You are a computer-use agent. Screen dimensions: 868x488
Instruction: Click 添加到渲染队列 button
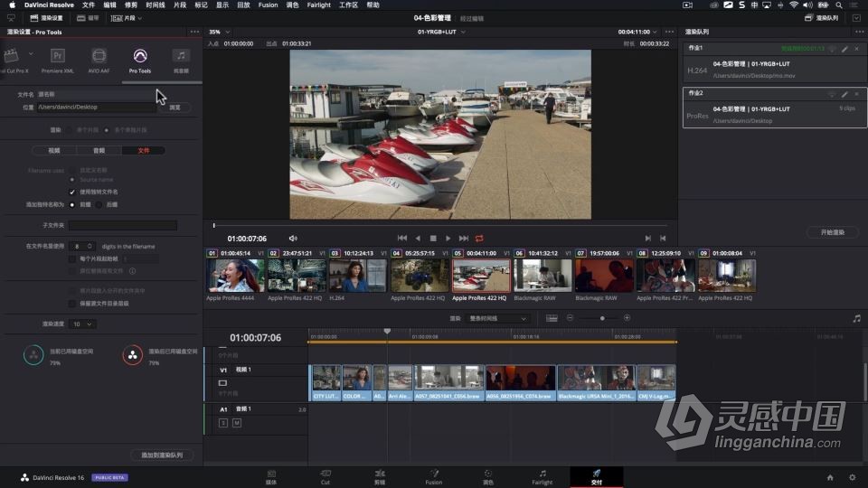[x=162, y=455]
